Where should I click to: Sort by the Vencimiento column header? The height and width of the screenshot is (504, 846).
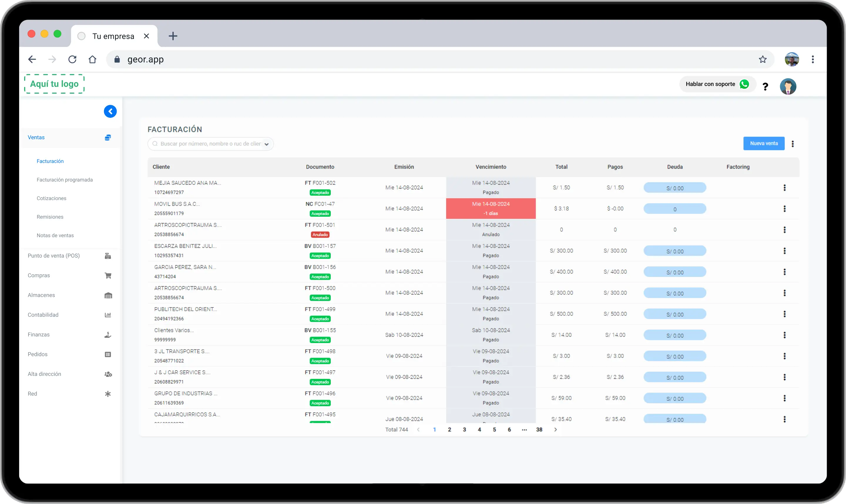(490, 167)
